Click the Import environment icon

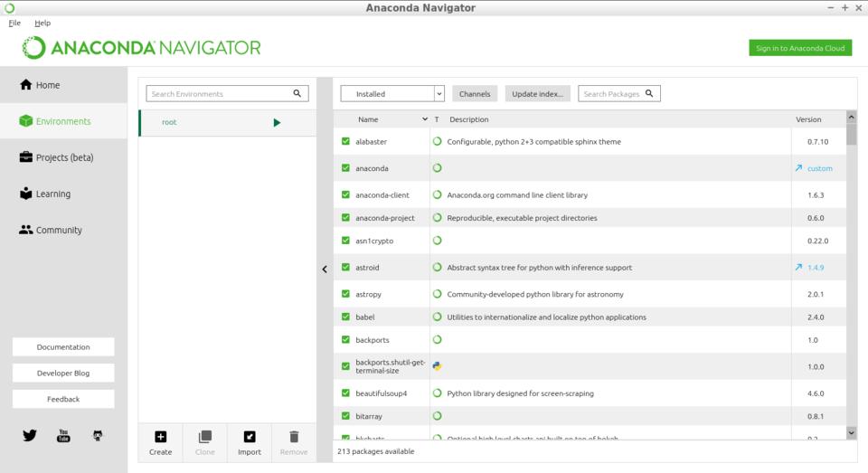click(250, 438)
